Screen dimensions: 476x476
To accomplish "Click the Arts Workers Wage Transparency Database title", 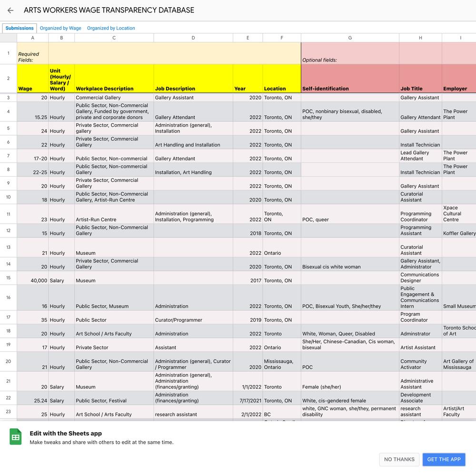I will 109,10.
